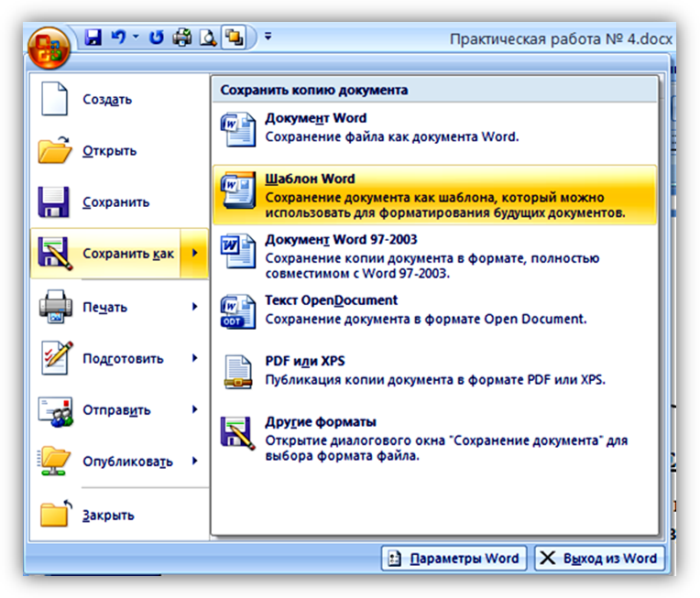Click the X icon in Выход из Word button
The height and width of the screenshot is (598, 700).
[x=547, y=558]
